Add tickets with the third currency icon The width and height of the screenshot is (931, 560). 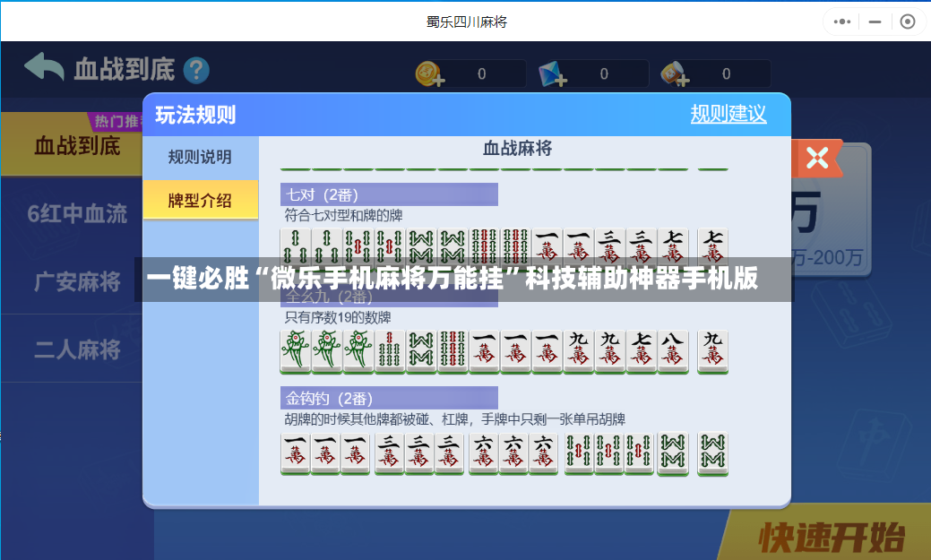pyautogui.click(x=675, y=74)
